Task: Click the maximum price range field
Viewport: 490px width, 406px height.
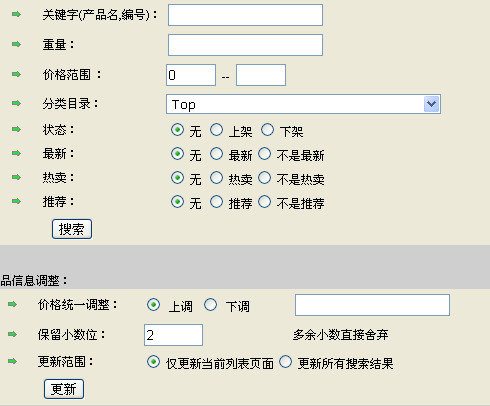Action: (x=261, y=75)
